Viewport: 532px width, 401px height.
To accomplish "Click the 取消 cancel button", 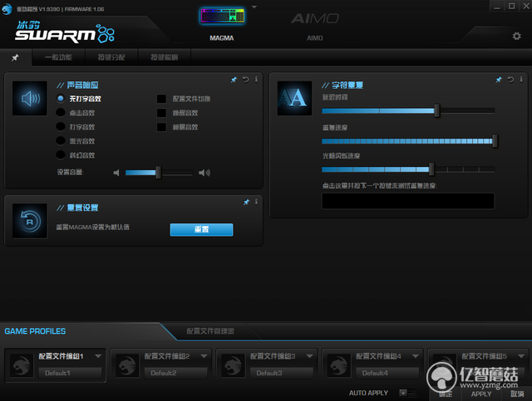I will point(517,394).
